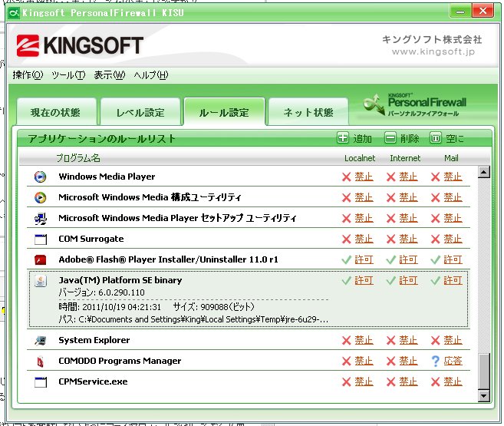Click the rule list scrollbar thumb
Viewport: 504px width, 426px height.
484,372
